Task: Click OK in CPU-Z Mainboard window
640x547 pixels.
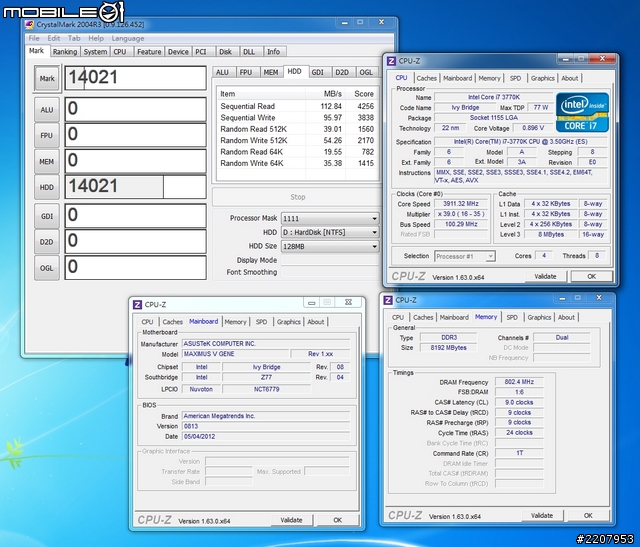Action: click(x=338, y=520)
